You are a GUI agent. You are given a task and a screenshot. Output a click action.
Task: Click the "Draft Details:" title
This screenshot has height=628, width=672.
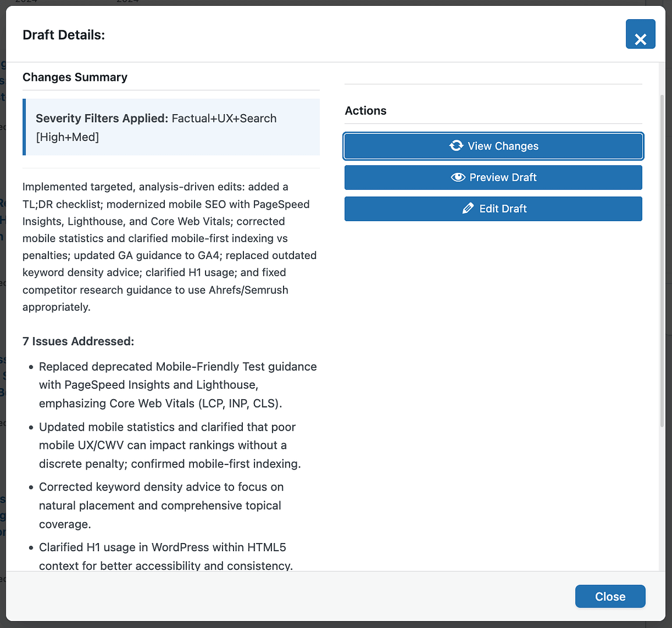(x=63, y=35)
